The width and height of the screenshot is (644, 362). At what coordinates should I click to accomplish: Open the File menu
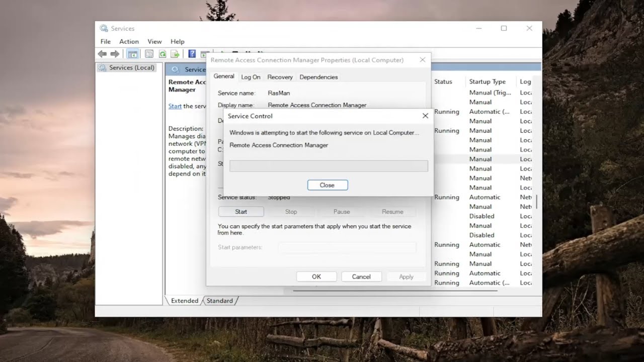pyautogui.click(x=106, y=42)
